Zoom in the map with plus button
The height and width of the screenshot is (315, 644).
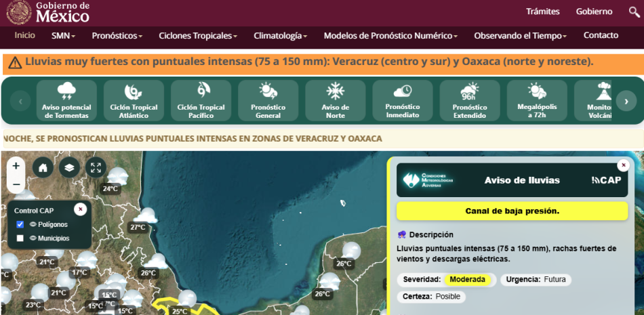coord(16,166)
